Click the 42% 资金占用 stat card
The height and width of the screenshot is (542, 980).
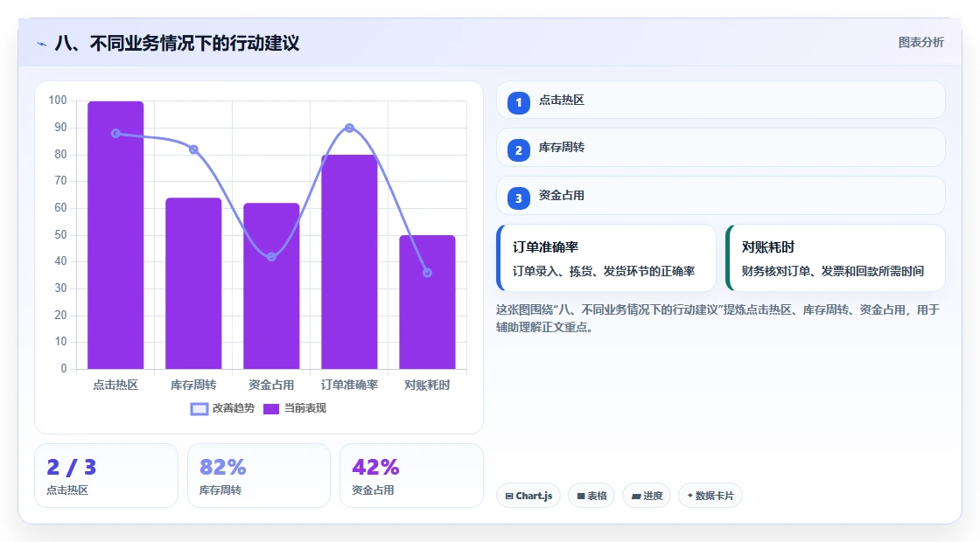[x=411, y=476]
